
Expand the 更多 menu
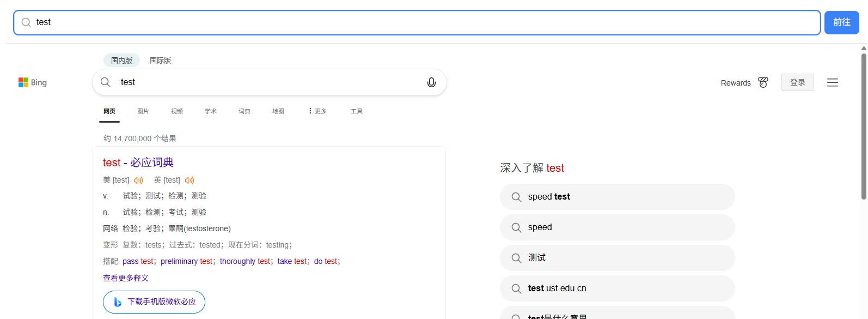pyautogui.click(x=317, y=111)
